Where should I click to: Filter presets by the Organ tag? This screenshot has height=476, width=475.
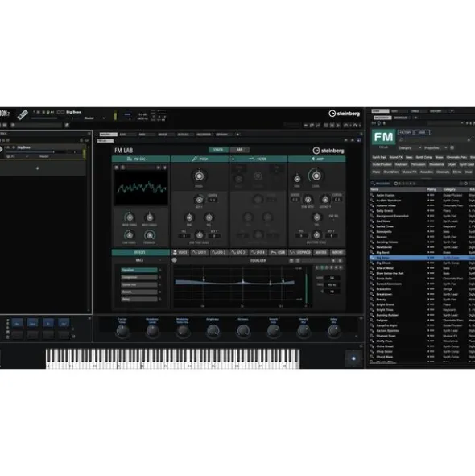pyautogui.click(x=452, y=164)
